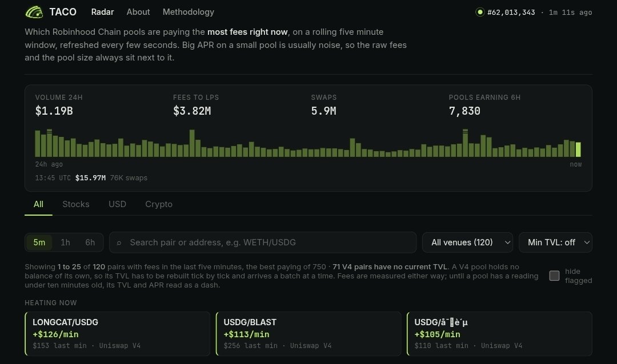Expand the Min TVL: off dropdown
The height and width of the screenshot is (364, 617).
point(556,242)
